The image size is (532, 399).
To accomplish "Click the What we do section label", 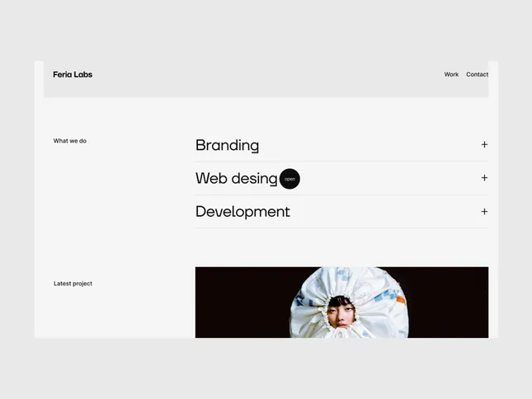I will tap(70, 141).
